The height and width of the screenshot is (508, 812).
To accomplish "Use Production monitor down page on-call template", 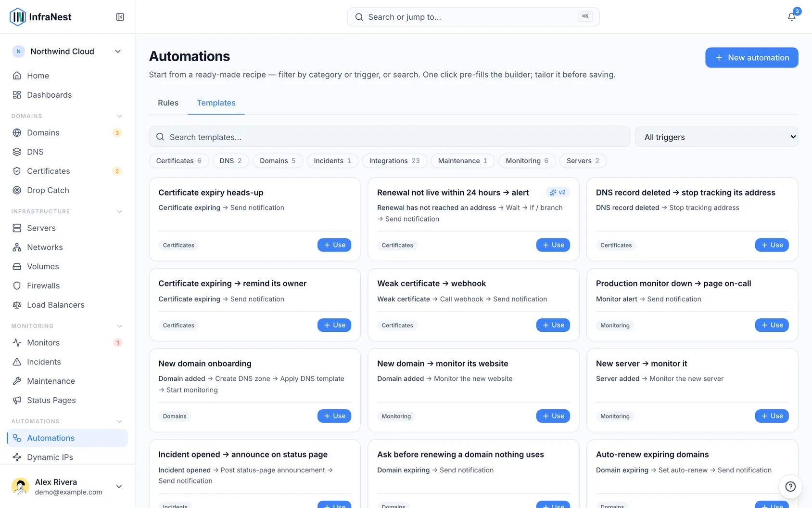I will pyautogui.click(x=772, y=325).
